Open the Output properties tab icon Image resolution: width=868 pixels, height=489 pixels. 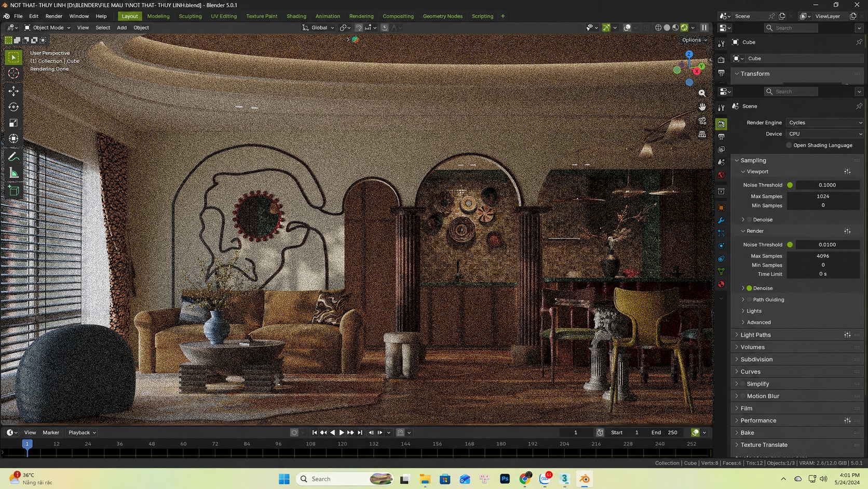[721, 137]
